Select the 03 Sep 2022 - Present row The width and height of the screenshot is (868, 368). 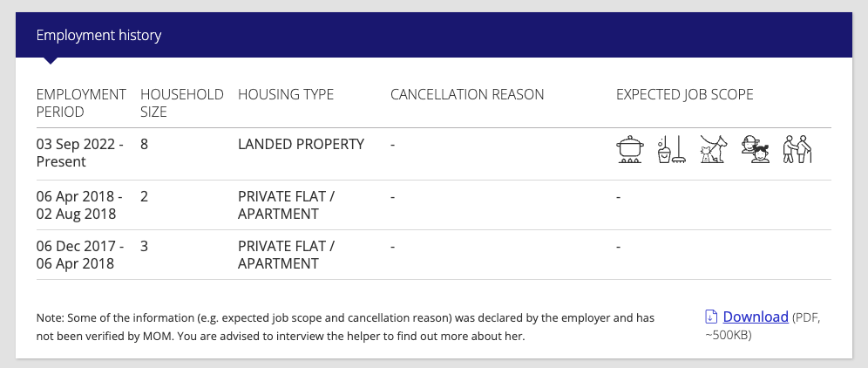click(433, 153)
